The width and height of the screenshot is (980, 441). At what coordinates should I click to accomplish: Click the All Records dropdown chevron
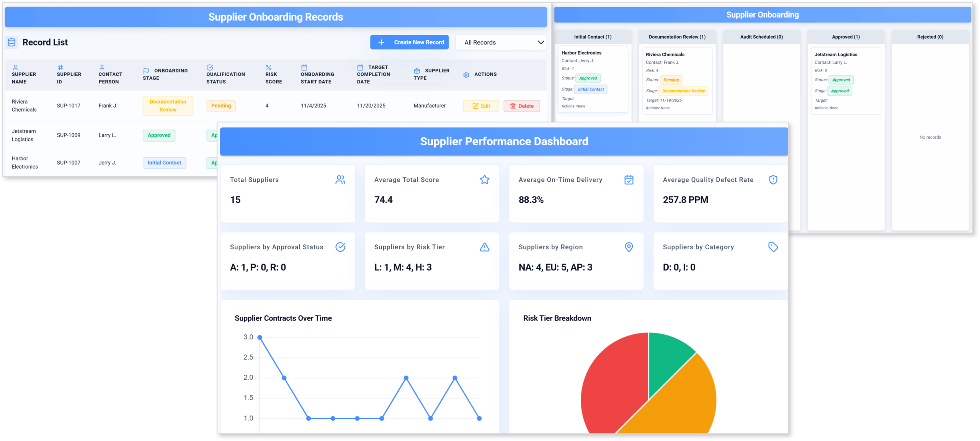[x=541, y=42]
